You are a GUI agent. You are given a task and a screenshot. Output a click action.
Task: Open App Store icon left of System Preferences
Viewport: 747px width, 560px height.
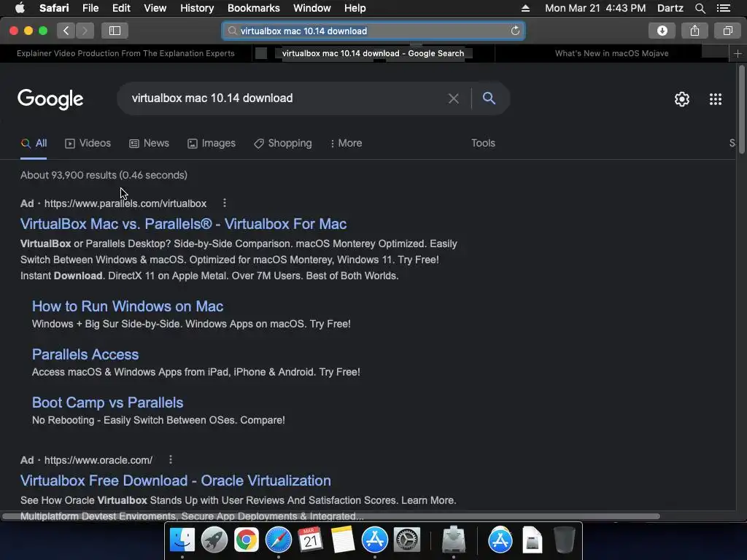click(x=375, y=540)
